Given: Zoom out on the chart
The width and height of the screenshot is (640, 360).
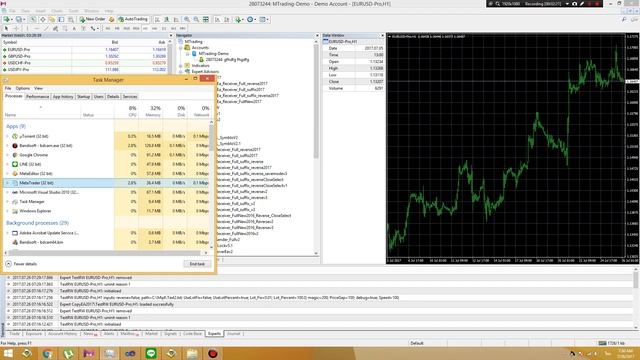Looking at the screenshot, I should coord(196,19).
